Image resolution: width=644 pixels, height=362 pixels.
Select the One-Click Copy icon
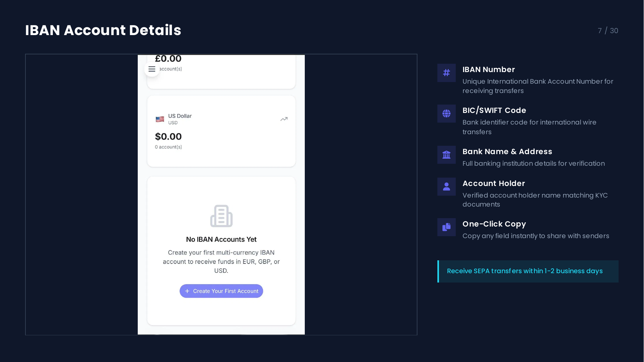click(x=446, y=227)
